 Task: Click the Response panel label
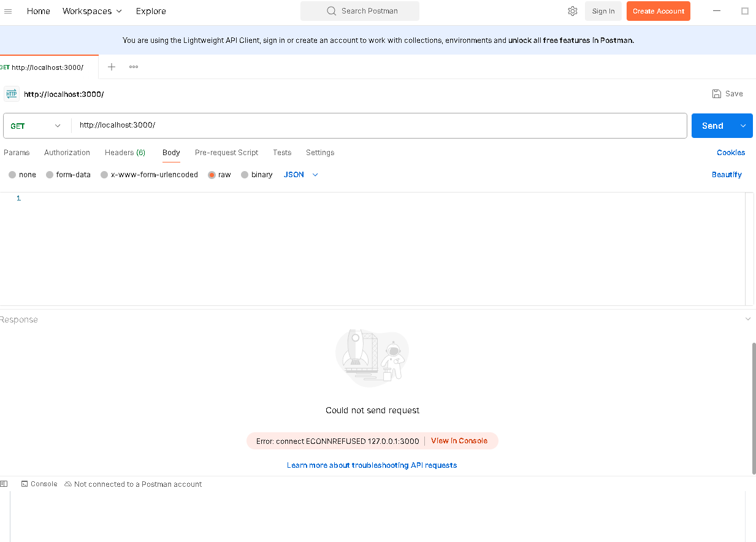point(19,319)
